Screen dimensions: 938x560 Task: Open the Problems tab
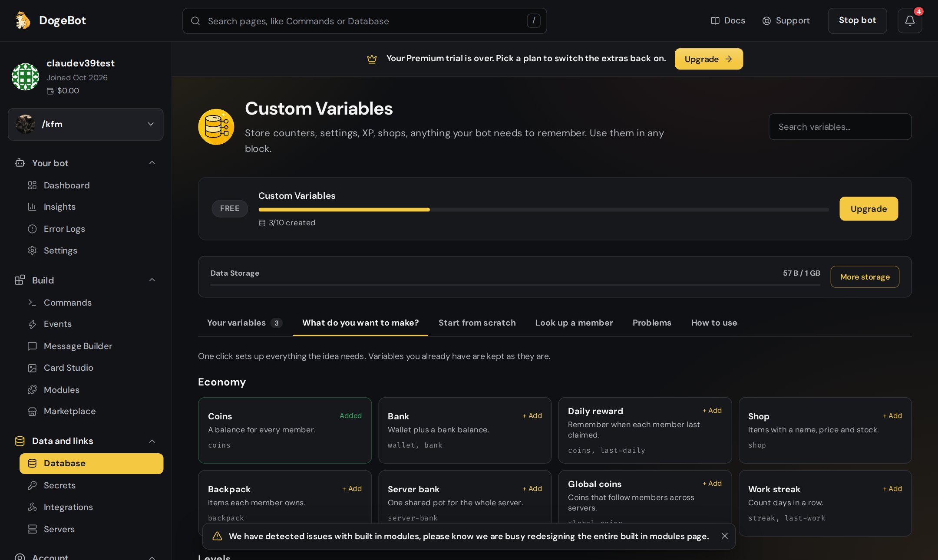click(651, 323)
